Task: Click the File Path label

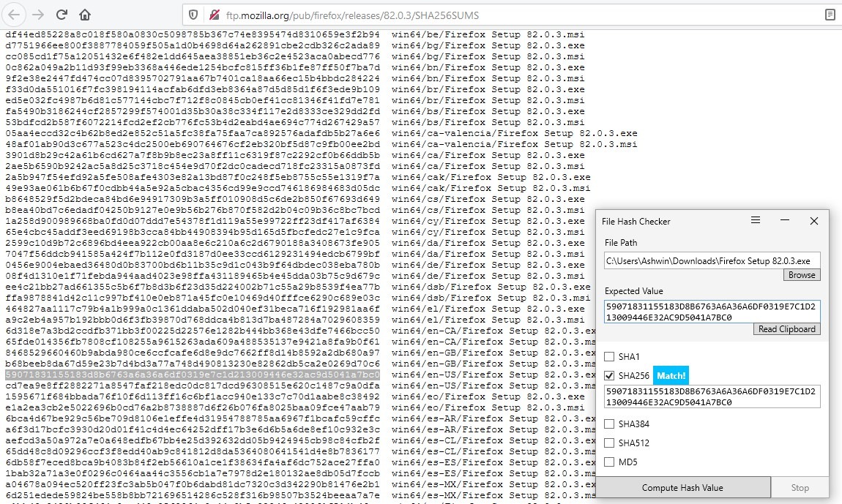Action: 621,243
